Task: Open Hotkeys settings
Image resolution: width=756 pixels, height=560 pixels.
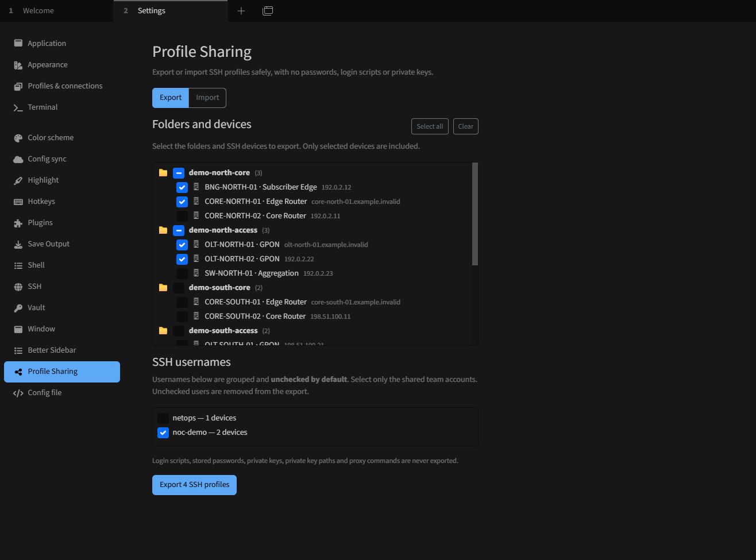Action: tap(62, 201)
